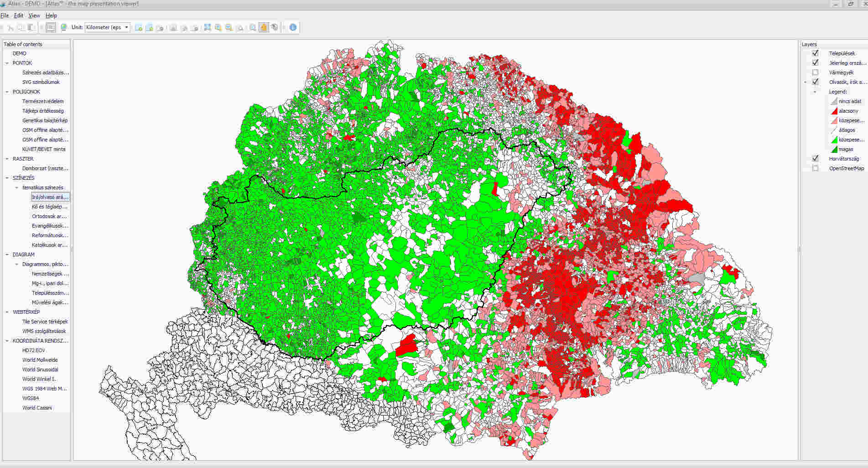Enable the OpenStreetMap layer checkbox
Image resolution: width=868 pixels, height=468 pixels.
pyautogui.click(x=815, y=168)
